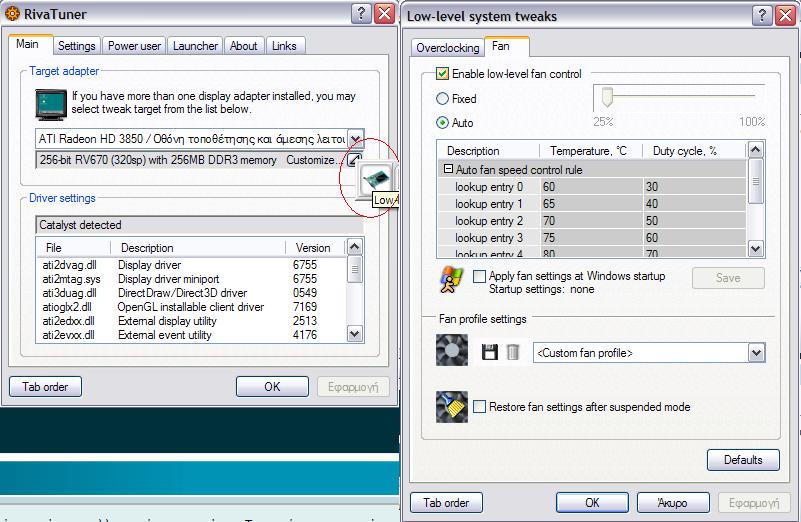Collapse the Auto fan speed control rule
This screenshot has height=522, width=801.
pyautogui.click(x=448, y=169)
